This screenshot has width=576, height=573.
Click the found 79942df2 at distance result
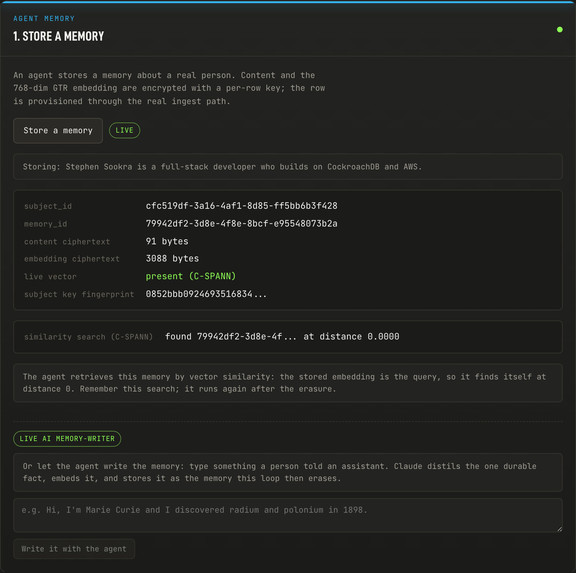282,337
